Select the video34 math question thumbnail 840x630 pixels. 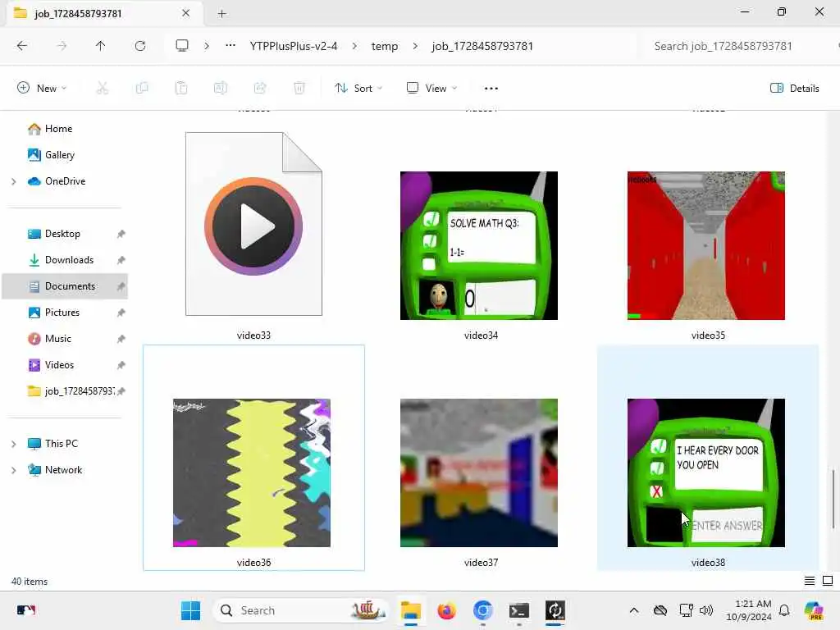479,246
